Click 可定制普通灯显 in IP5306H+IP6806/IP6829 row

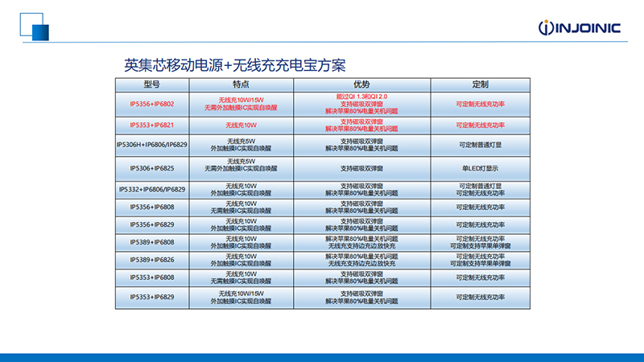[480, 145]
